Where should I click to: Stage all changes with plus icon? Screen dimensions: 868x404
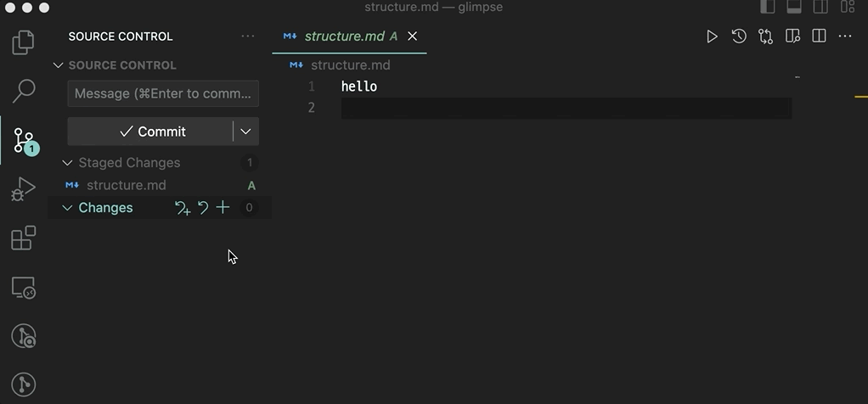tap(223, 207)
